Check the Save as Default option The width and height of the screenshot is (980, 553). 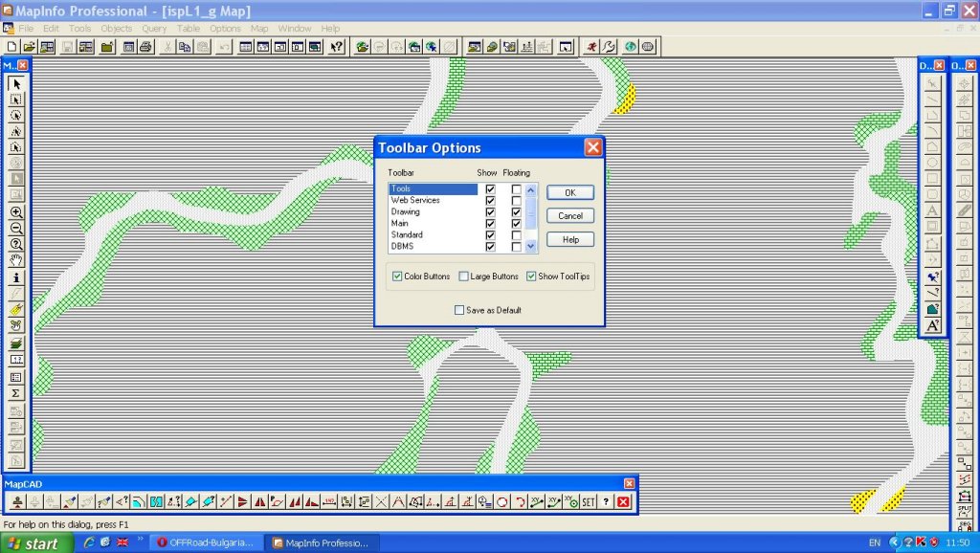coord(459,310)
